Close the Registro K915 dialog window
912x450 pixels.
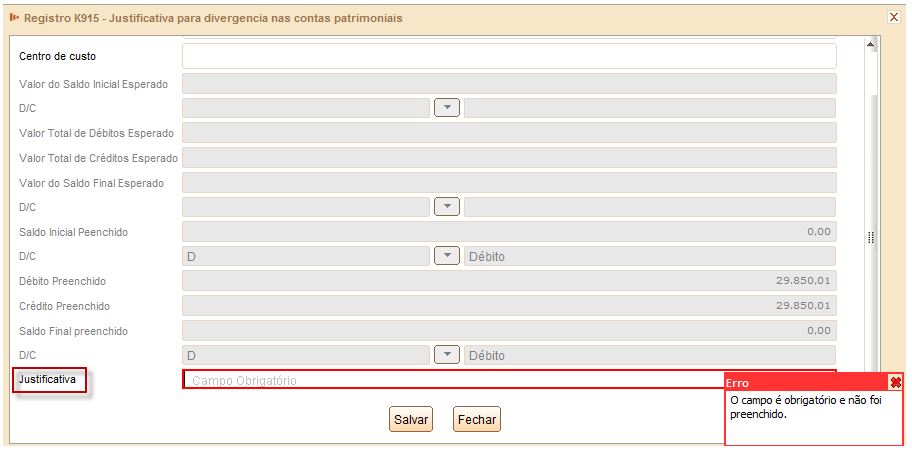[894, 17]
